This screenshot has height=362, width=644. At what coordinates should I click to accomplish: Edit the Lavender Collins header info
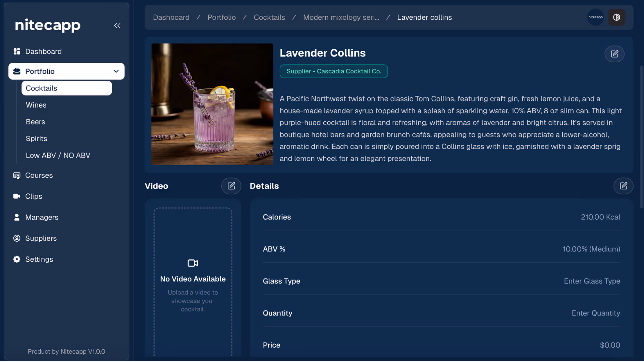pyautogui.click(x=614, y=54)
